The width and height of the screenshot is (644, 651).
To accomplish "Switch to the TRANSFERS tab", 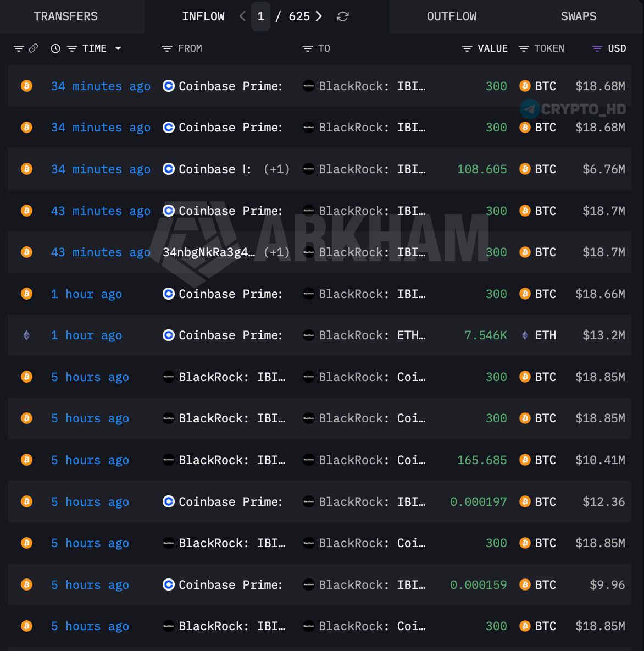I will [65, 16].
